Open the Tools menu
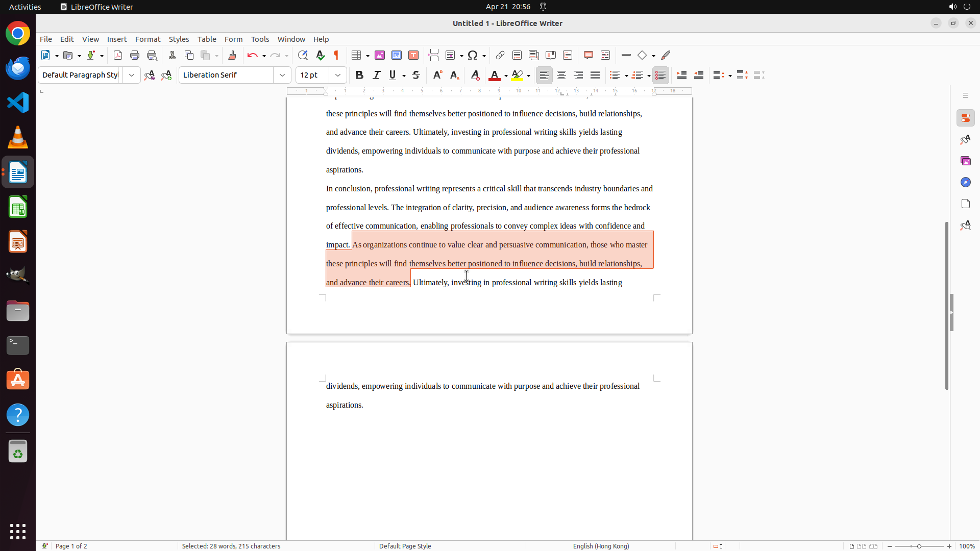Viewport: 980px width, 551px height. pyautogui.click(x=260, y=39)
